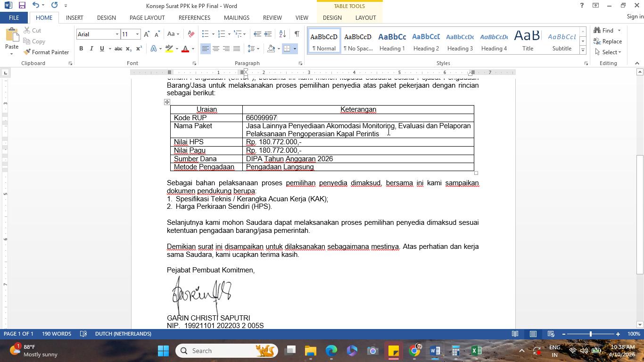The width and height of the screenshot is (644, 362).
Task: Open the spelling proofing status icon
Action: click(83, 334)
